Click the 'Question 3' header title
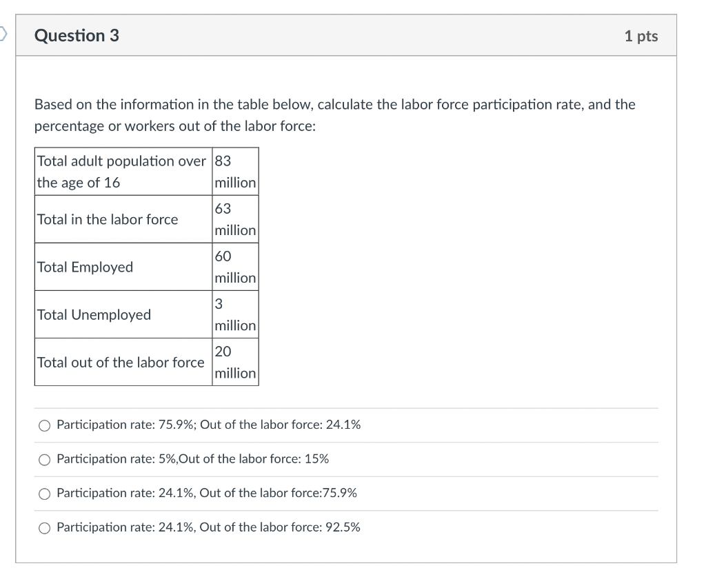This screenshot has width=706, height=588. (x=77, y=36)
